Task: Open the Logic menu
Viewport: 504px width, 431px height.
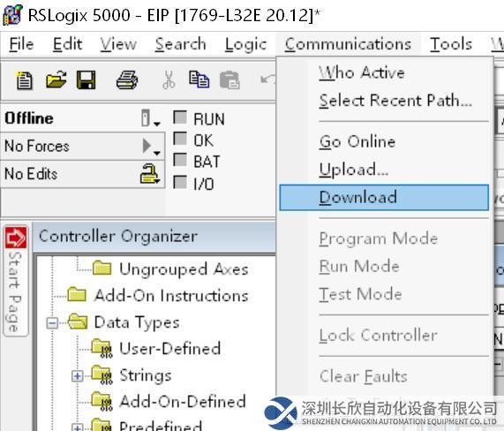Action: coord(246,44)
